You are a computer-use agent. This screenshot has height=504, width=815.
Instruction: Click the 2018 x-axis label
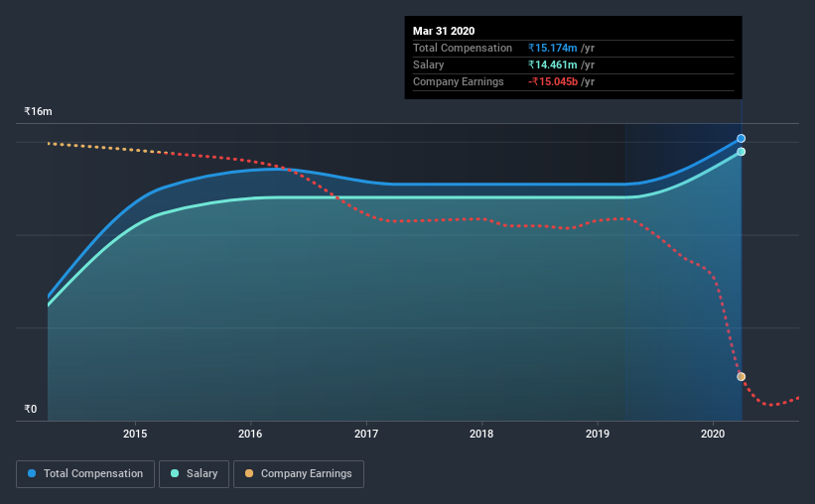pyautogui.click(x=481, y=434)
